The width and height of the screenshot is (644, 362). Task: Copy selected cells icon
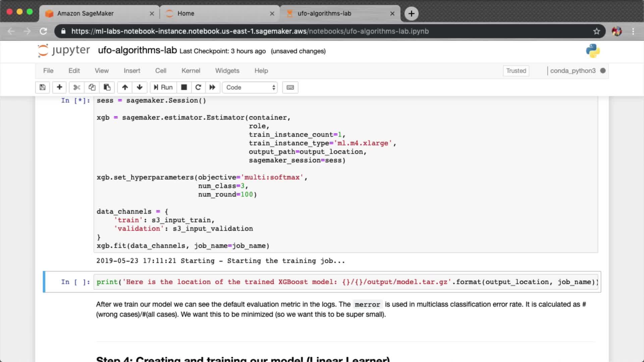tap(92, 87)
